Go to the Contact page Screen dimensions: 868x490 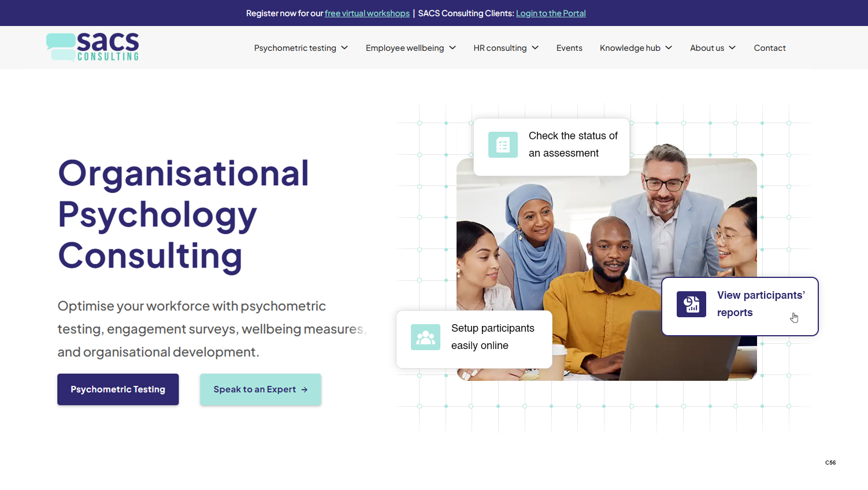[x=770, y=48]
